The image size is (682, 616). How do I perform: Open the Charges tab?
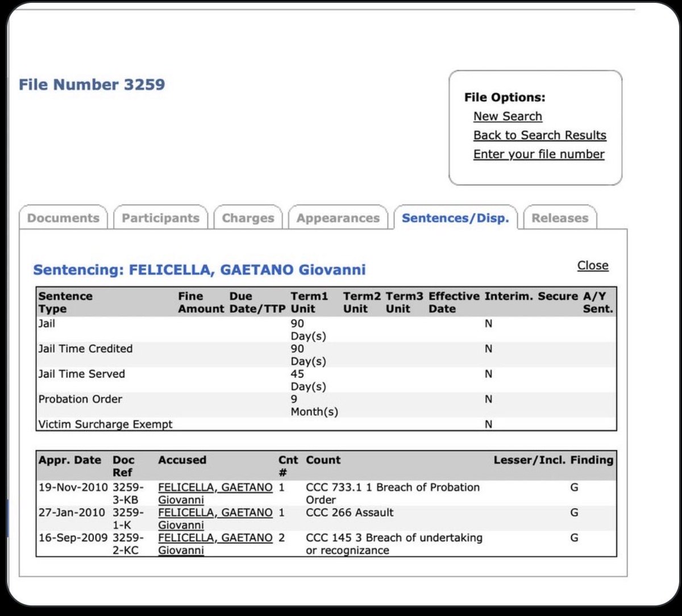[248, 218]
